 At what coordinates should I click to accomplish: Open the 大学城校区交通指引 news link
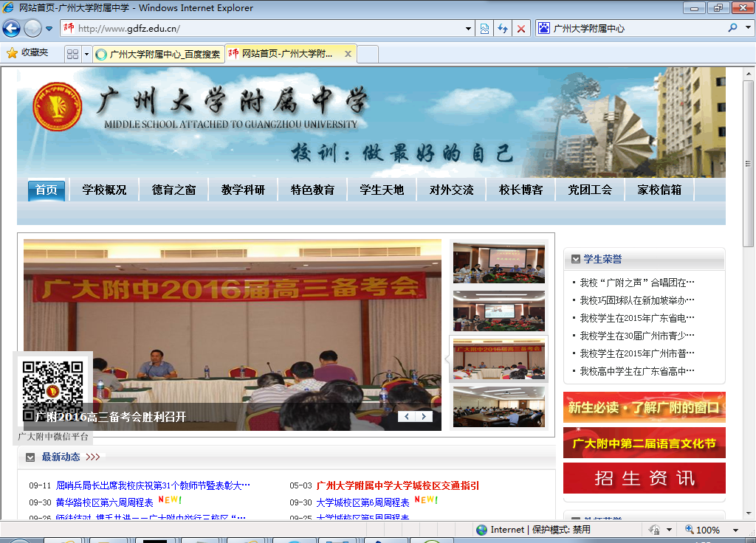tap(397, 485)
